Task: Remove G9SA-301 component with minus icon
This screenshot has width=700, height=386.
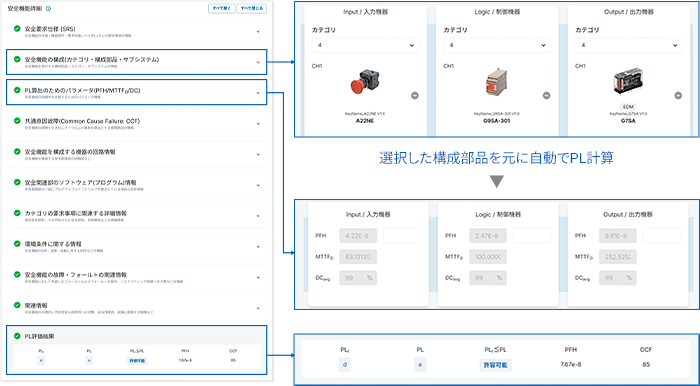Action: pyautogui.click(x=546, y=95)
